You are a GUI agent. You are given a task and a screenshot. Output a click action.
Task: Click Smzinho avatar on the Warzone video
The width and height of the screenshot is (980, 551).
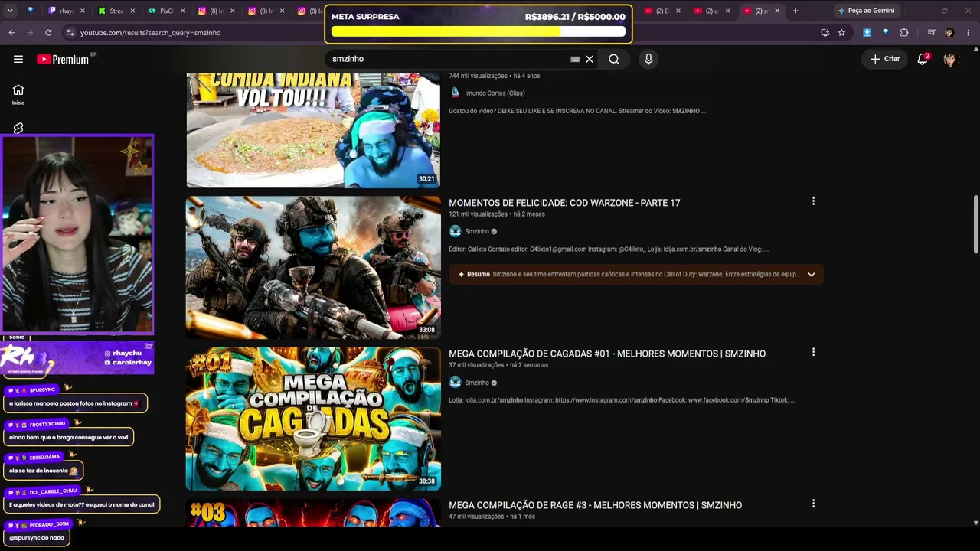(x=455, y=231)
